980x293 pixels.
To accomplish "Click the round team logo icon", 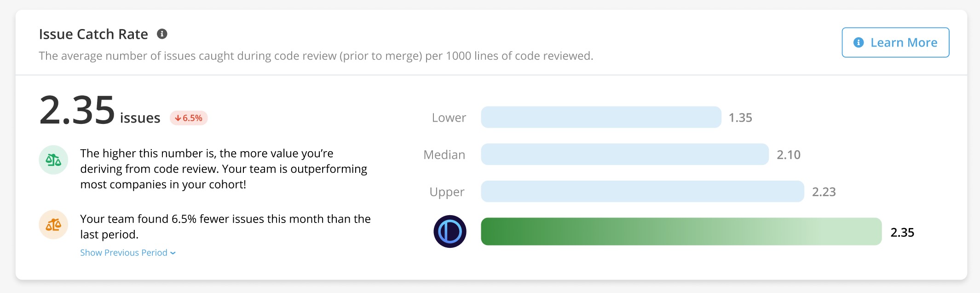I will (450, 231).
